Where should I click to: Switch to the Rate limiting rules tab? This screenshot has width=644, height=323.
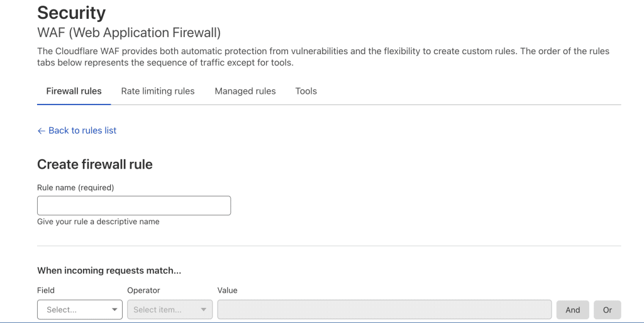click(158, 91)
